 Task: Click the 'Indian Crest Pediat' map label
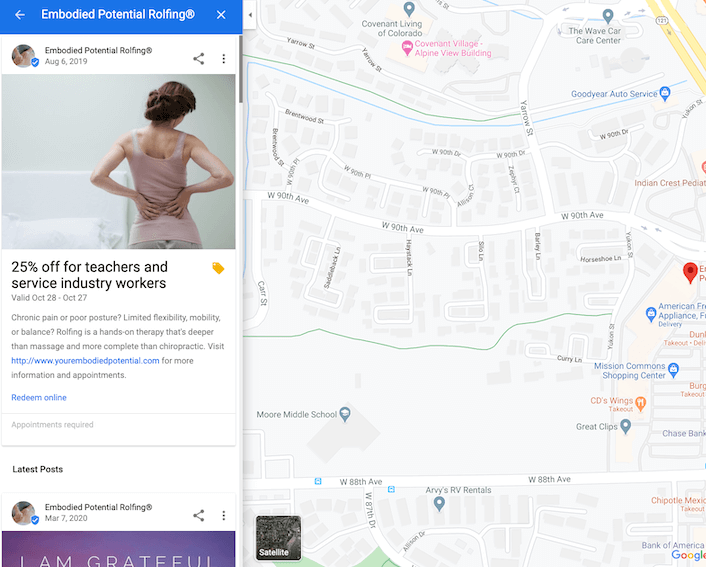pos(670,183)
